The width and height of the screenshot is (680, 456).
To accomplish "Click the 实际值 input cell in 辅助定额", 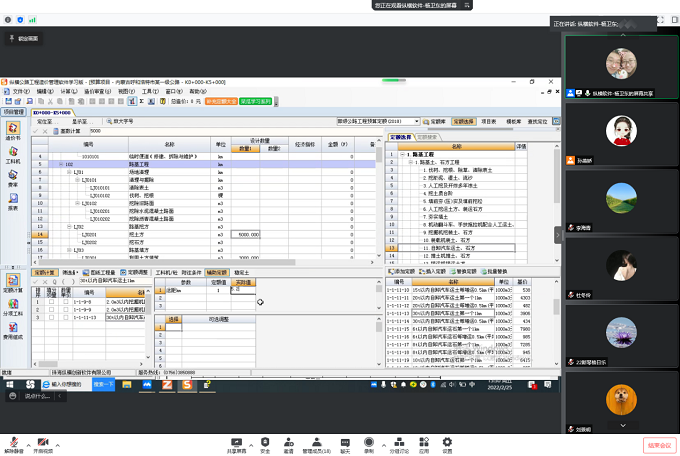I will [242, 291].
